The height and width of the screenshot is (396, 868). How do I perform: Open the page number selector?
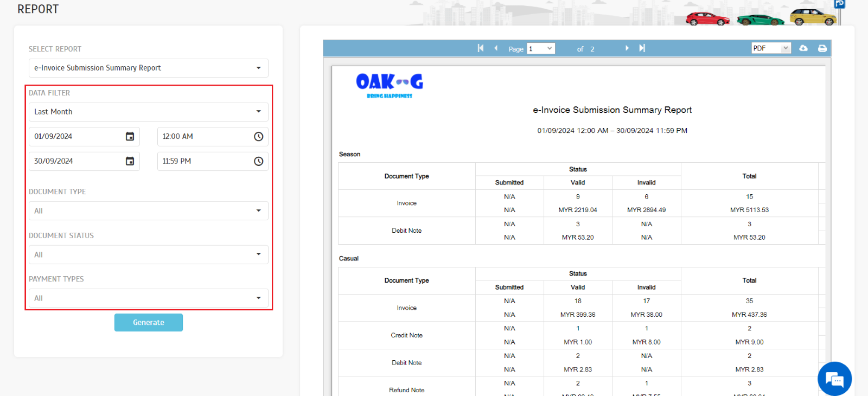541,48
